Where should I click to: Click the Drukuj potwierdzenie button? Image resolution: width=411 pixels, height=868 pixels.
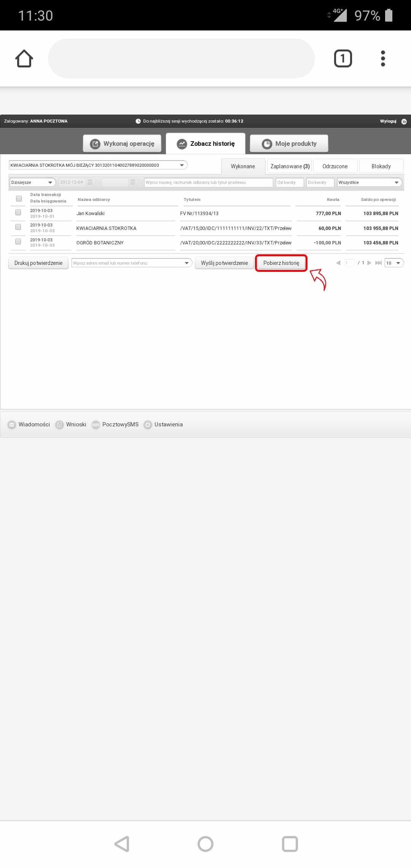pyautogui.click(x=38, y=263)
